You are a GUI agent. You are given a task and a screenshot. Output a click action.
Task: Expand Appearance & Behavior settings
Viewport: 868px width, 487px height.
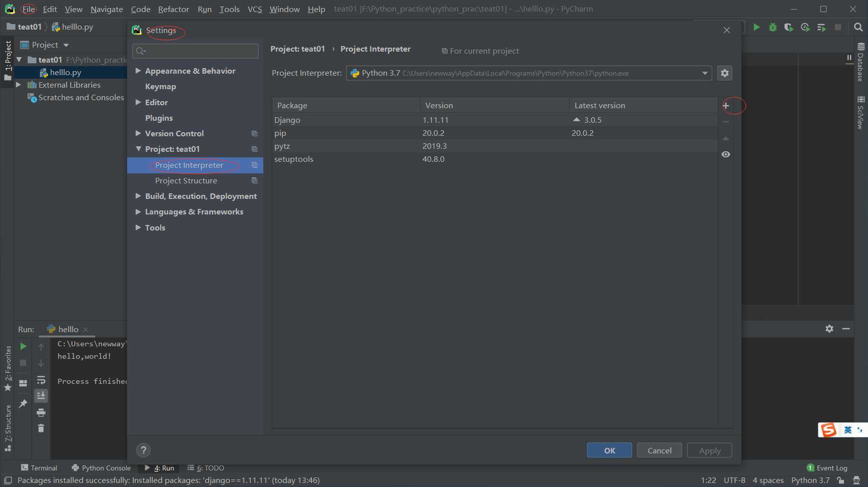[138, 71]
